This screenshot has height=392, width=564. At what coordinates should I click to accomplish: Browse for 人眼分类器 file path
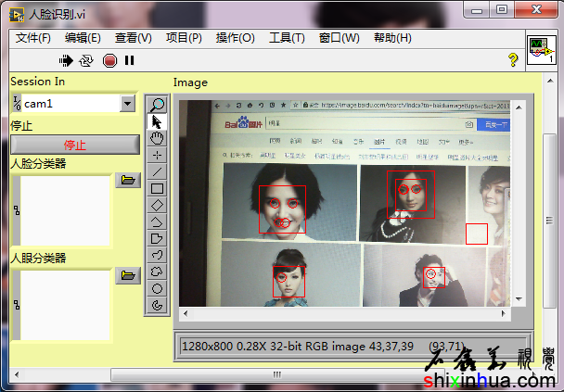point(127,274)
